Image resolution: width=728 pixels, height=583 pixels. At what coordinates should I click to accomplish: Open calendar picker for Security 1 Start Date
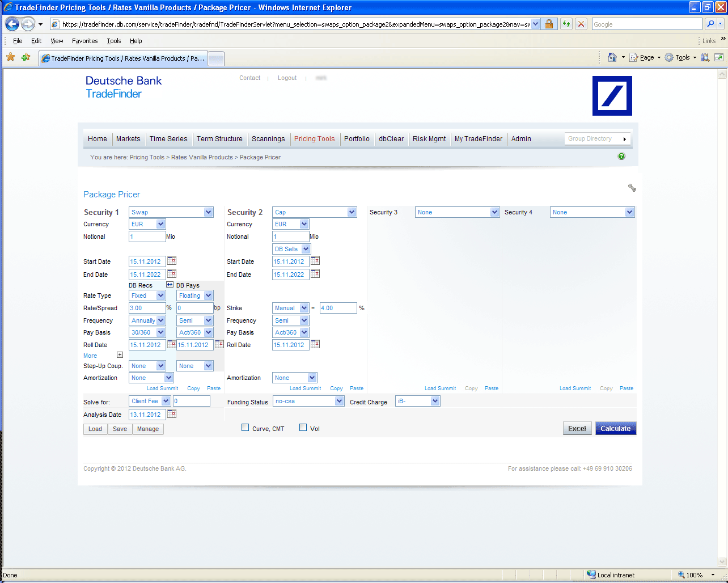click(x=172, y=261)
